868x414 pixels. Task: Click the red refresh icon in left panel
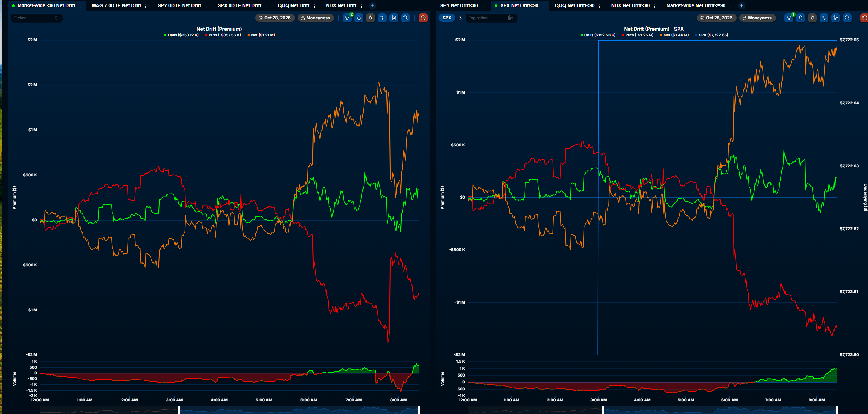click(x=423, y=18)
